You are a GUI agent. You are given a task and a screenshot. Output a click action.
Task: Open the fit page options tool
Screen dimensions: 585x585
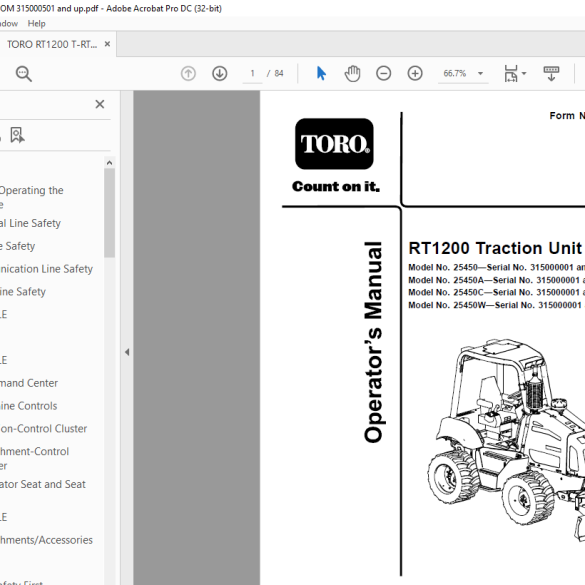(x=511, y=73)
